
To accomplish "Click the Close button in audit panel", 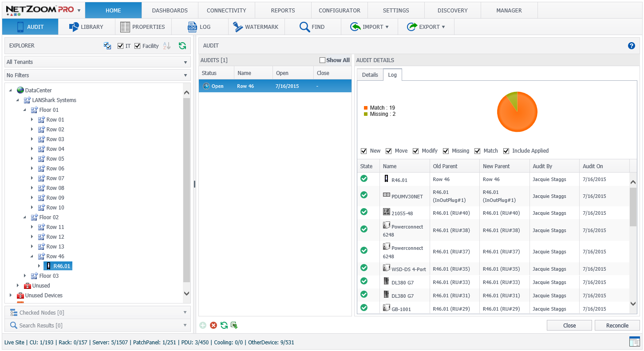I will click(x=569, y=325).
